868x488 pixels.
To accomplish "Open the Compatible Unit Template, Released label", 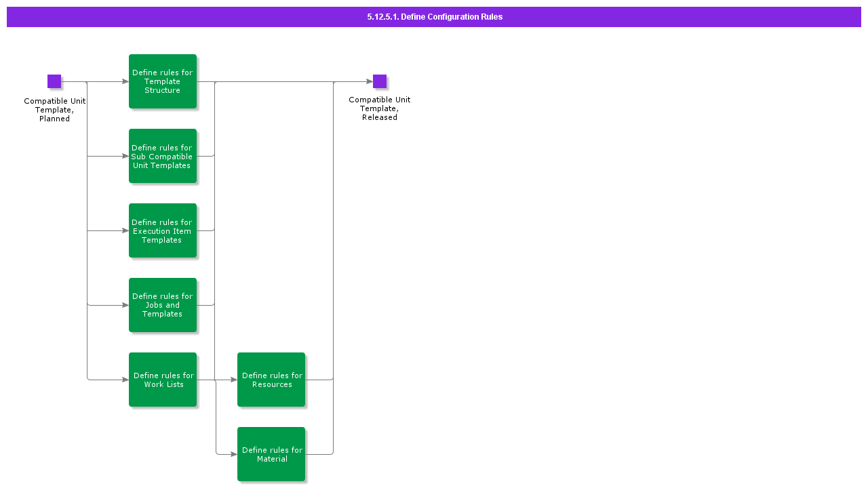I will 379,108.
